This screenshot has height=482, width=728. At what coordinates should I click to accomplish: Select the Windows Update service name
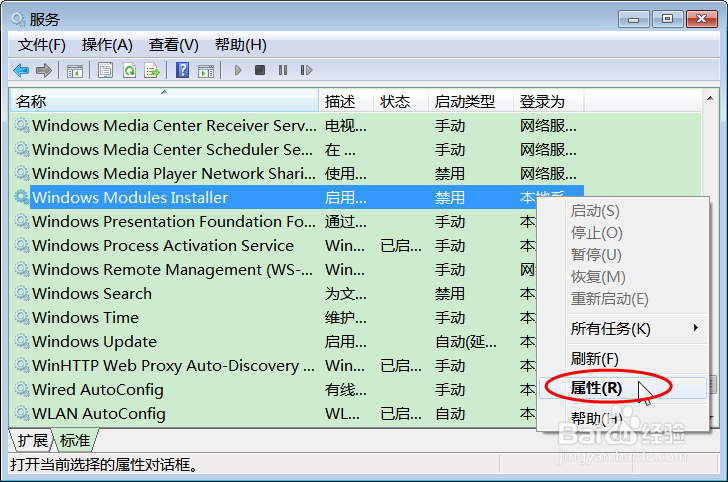pos(94,342)
